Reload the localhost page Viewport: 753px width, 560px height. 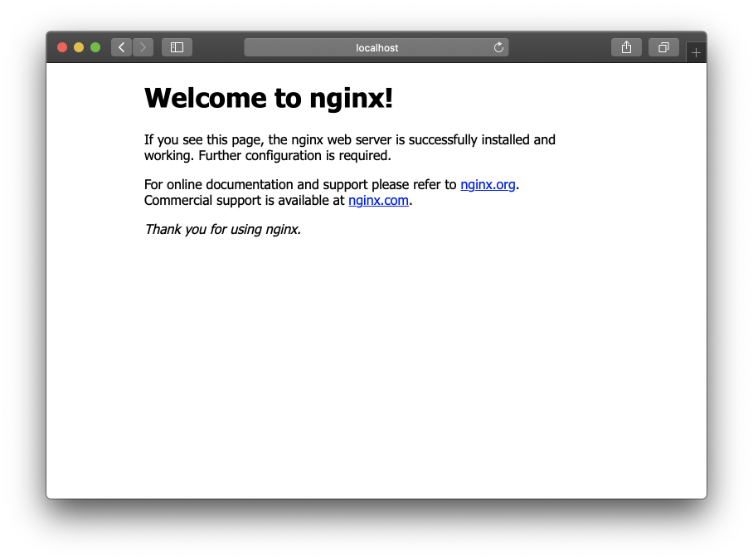[499, 47]
